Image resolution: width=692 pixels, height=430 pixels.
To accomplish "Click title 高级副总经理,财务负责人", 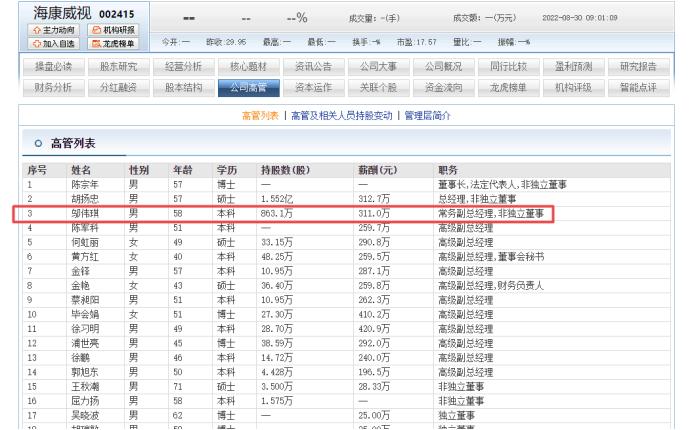I will (491, 286).
